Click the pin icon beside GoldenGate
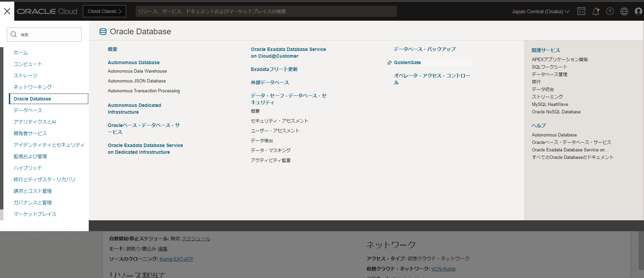This screenshot has width=644, height=278. coord(389,63)
